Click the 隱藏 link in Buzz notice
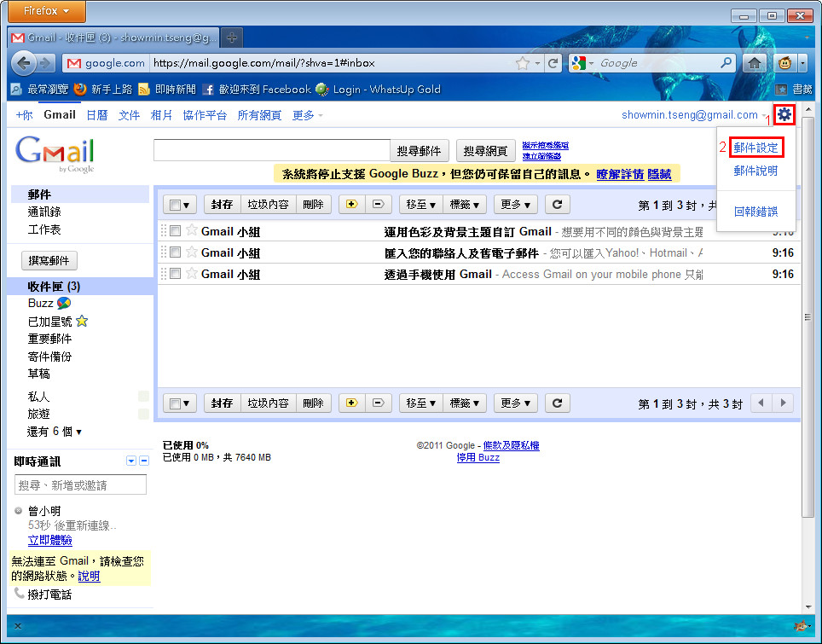The height and width of the screenshot is (644, 822). (x=659, y=174)
